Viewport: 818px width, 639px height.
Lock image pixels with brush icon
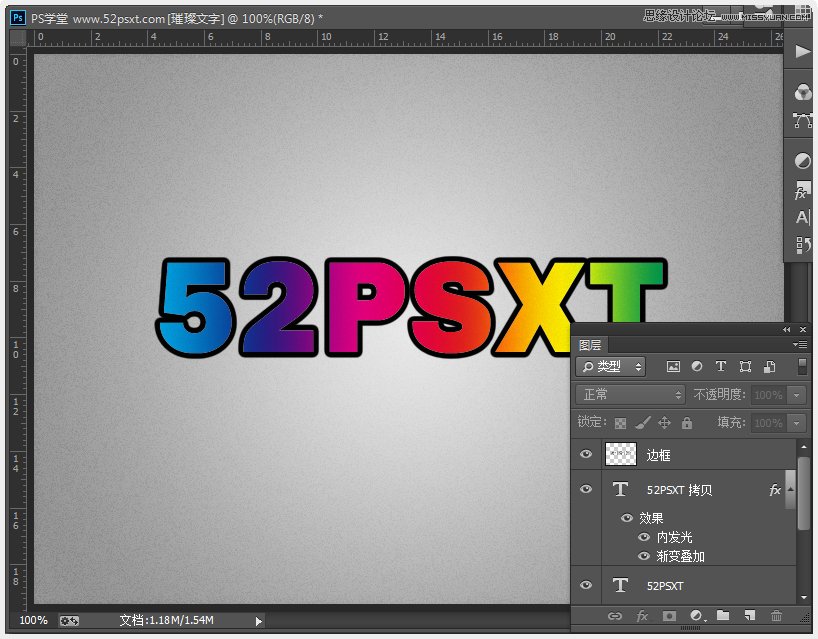[x=643, y=423]
